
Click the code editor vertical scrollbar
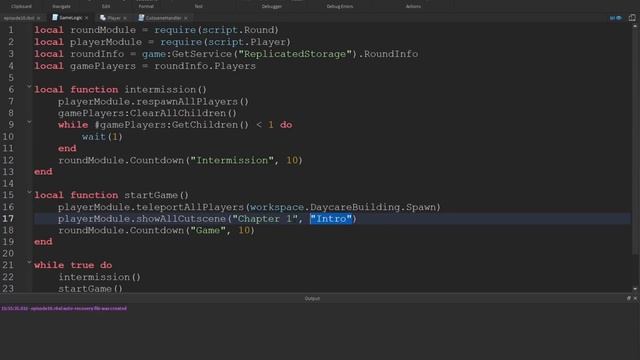tap(635, 143)
